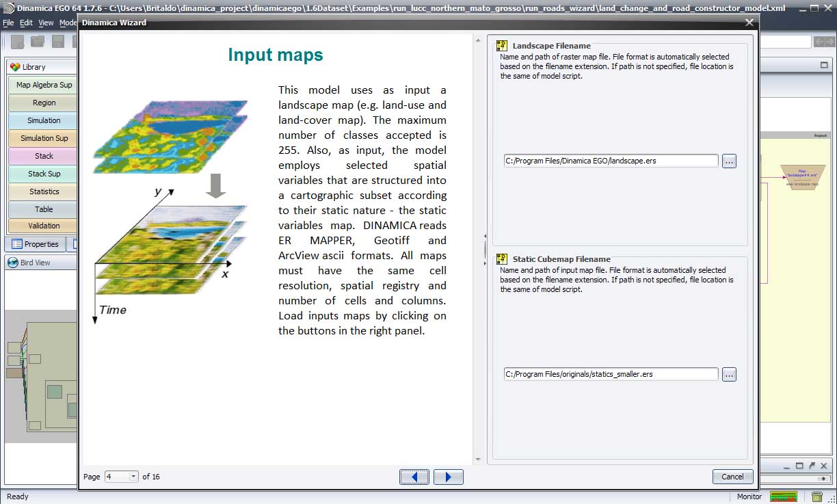Click the wizard text scrollbar up arrow
837x504 pixels.
(x=477, y=40)
